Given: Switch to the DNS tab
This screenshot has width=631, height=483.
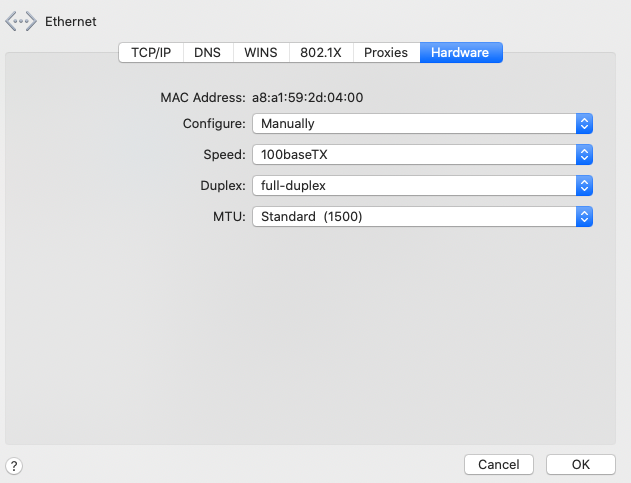Looking at the screenshot, I should click(x=208, y=53).
